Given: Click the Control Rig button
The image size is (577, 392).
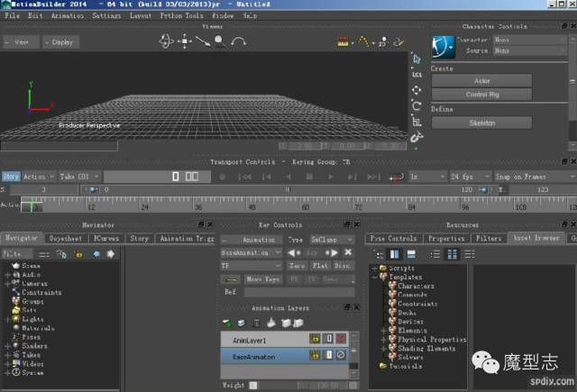Looking at the screenshot, I should pyautogui.click(x=481, y=95).
